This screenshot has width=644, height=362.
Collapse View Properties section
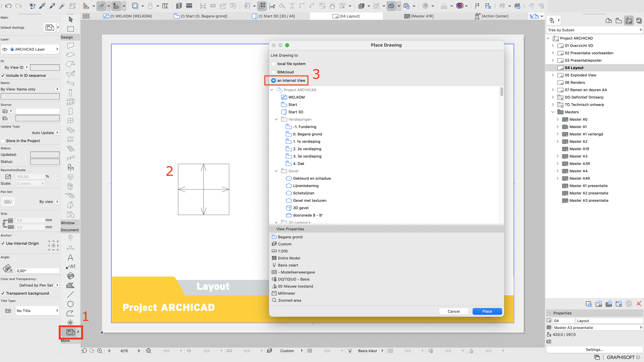(x=273, y=229)
